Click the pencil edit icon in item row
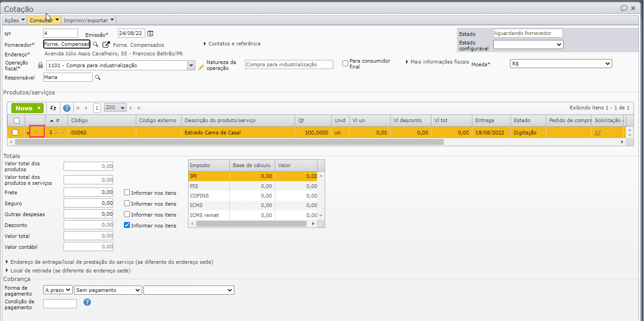 36,132
